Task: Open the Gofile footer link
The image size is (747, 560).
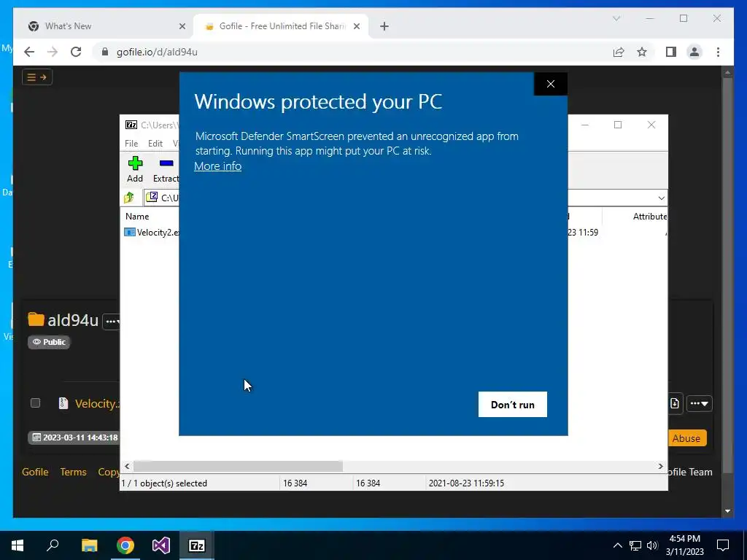Action: 35,472
